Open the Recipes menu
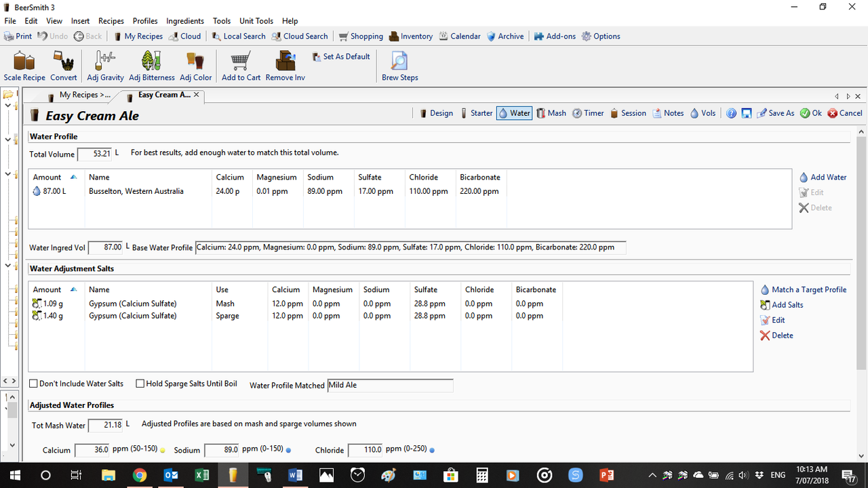 (x=111, y=21)
